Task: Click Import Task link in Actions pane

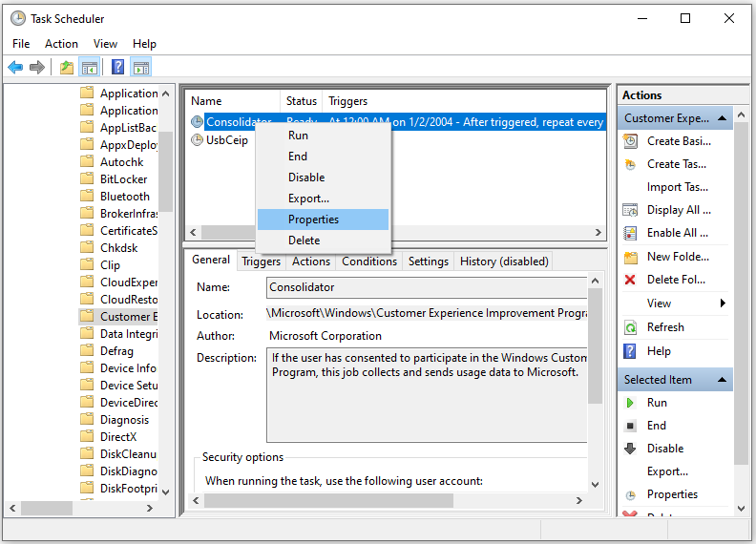Action: coord(678,187)
